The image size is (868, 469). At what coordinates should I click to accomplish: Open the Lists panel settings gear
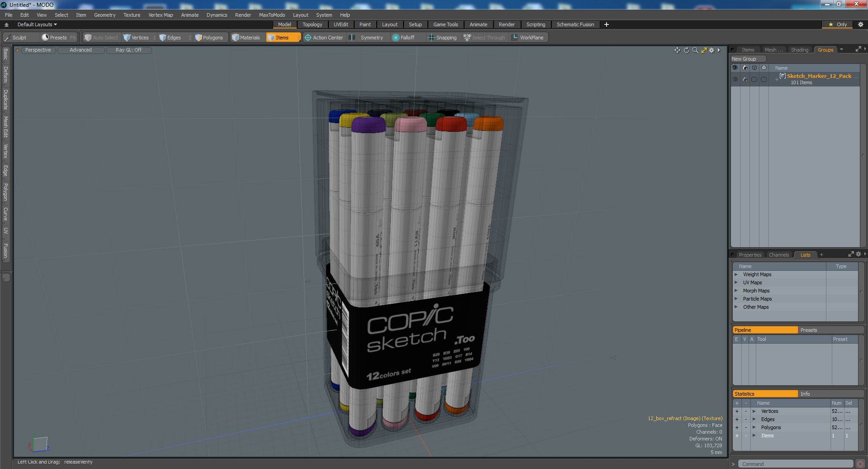coord(858,254)
